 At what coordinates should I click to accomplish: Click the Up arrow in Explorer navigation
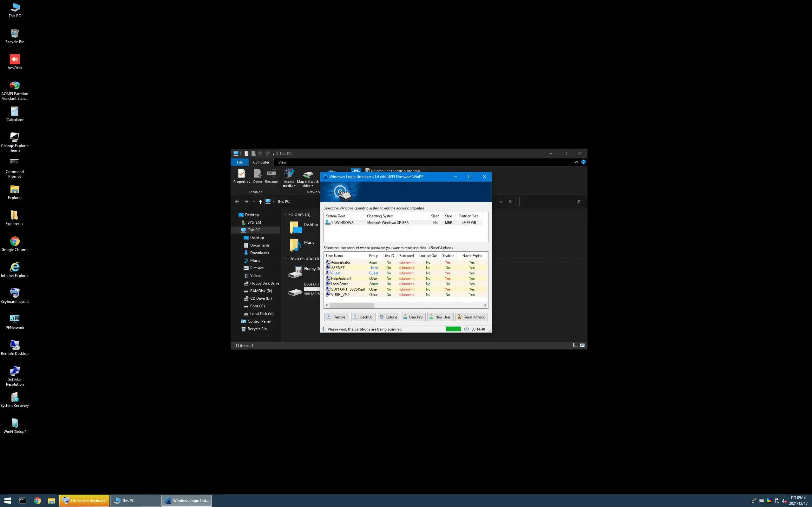click(260, 202)
